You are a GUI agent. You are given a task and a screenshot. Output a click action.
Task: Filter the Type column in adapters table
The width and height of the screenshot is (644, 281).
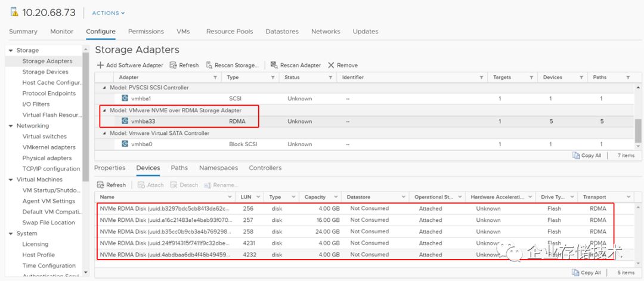tap(273, 78)
